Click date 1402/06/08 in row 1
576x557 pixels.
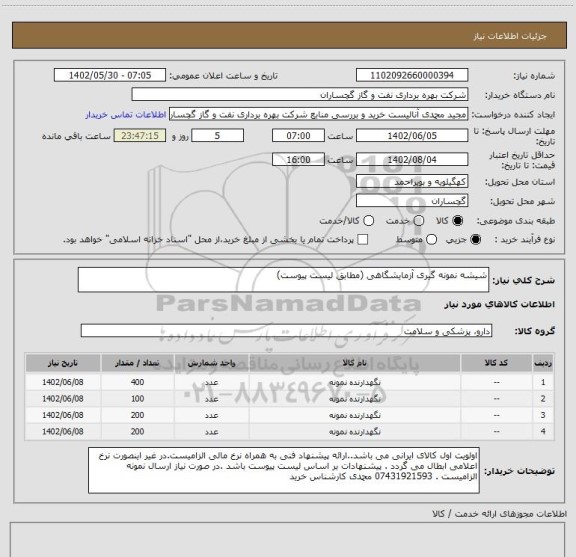pos(63,382)
